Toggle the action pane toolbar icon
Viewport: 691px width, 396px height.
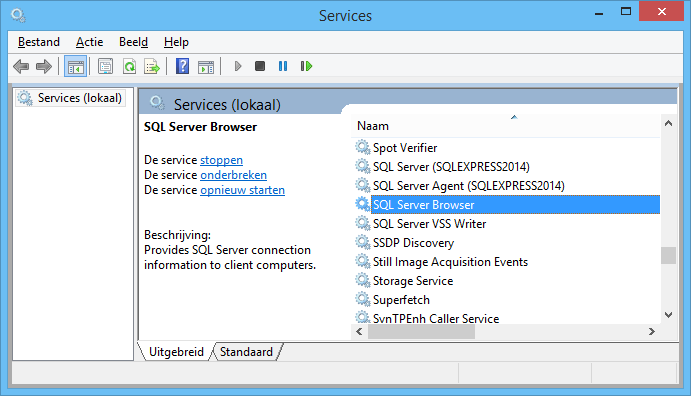pos(206,67)
